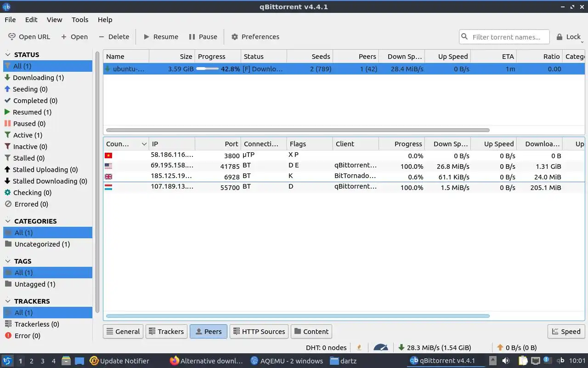Select peer row with 205.1 MiB downloaded
This screenshot has width=588, height=368.
click(x=344, y=187)
